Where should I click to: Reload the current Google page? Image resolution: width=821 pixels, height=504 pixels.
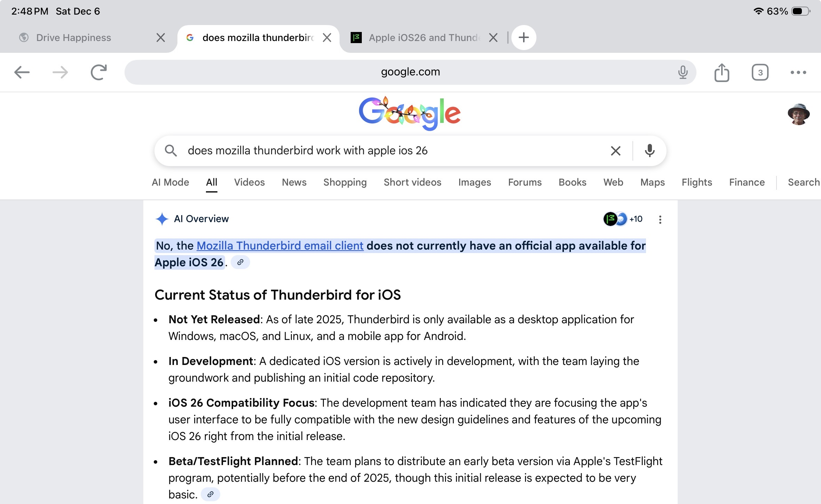click(98, 72)
